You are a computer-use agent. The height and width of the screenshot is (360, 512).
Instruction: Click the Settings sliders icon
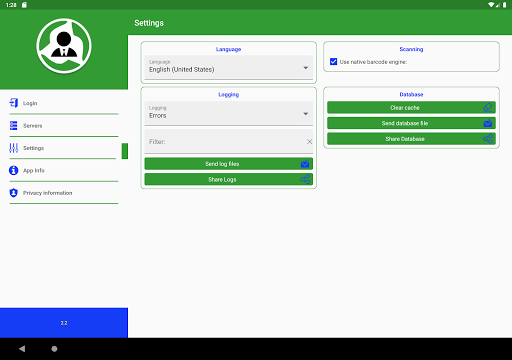pos(14,148)
